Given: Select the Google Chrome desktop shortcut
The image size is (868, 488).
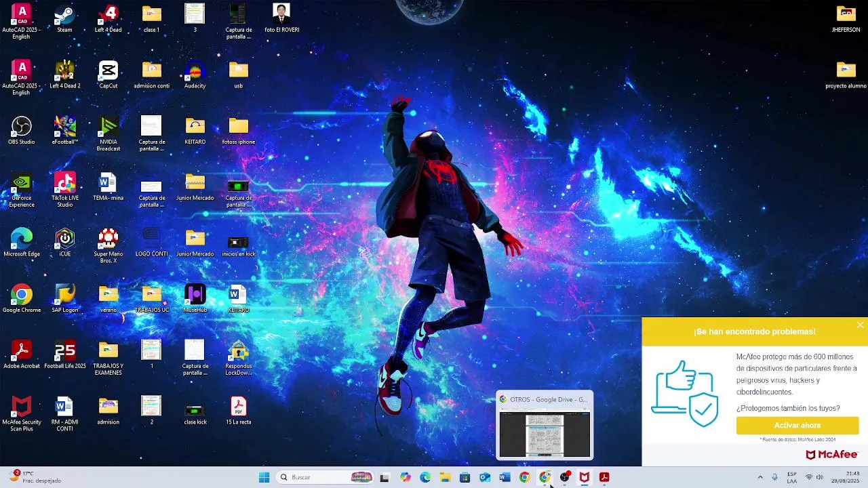Looking at the screenshot, I should click(x=21, y=298).
